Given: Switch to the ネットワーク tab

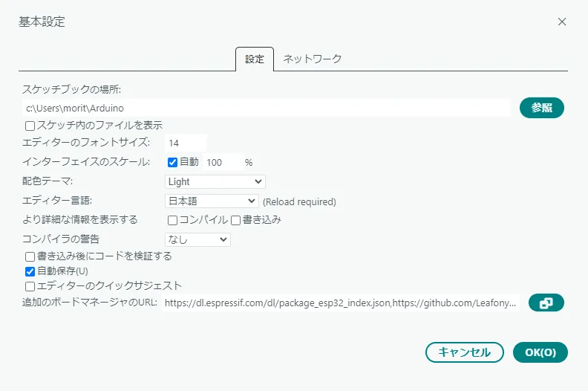Looking at the screenshot, I should tap(312, 59).
